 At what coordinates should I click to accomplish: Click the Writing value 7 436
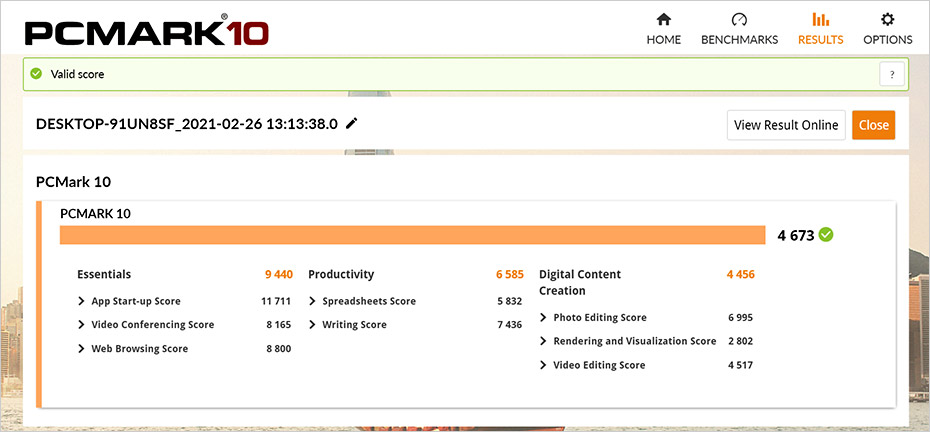tap(509, 325)
